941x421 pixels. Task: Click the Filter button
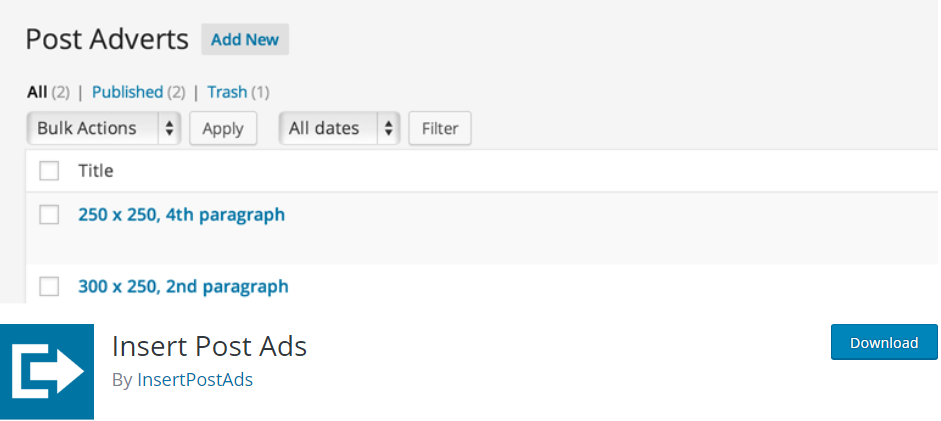[x=440, y=128]
